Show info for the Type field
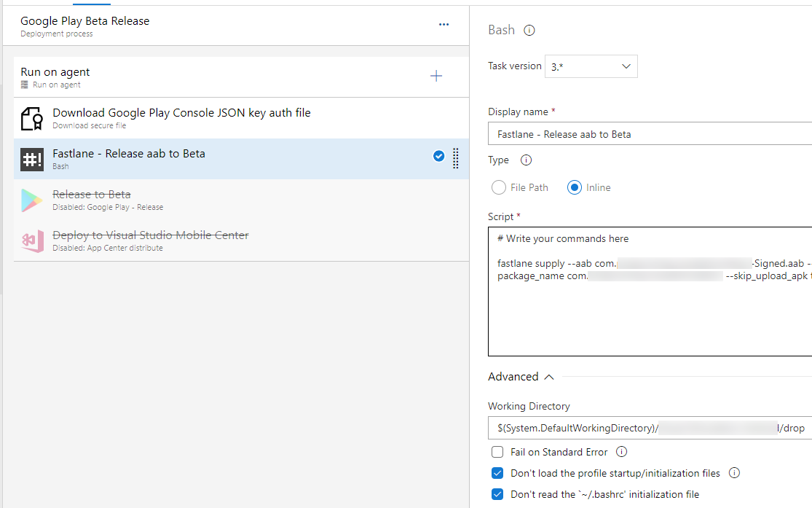This screenshot has height=508, width=812. click(526, 160)
